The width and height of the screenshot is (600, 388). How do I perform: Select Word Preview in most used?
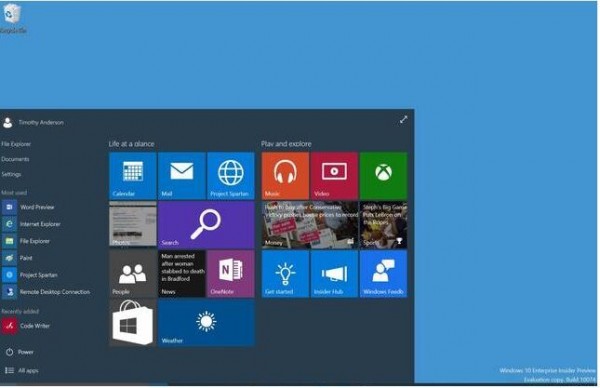click(28, 207)
